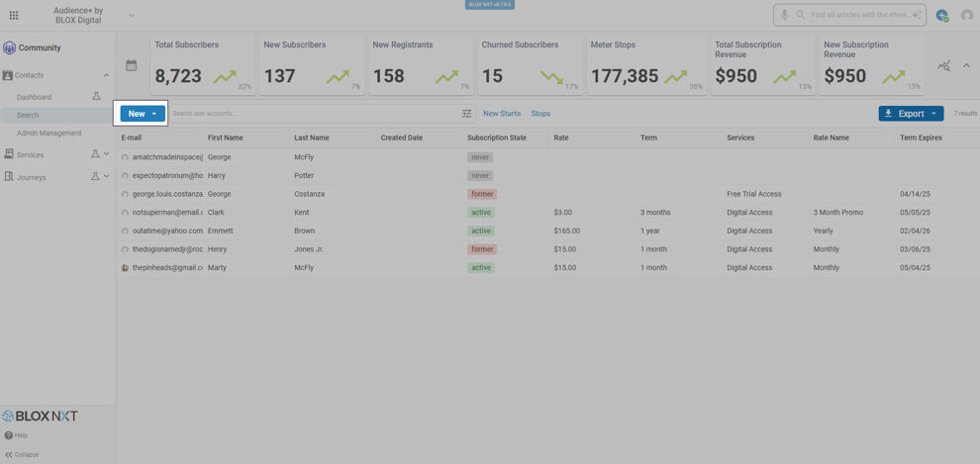
Task: Select the amatchmadeinspace user row icon
Action: [x=125, y=157]
